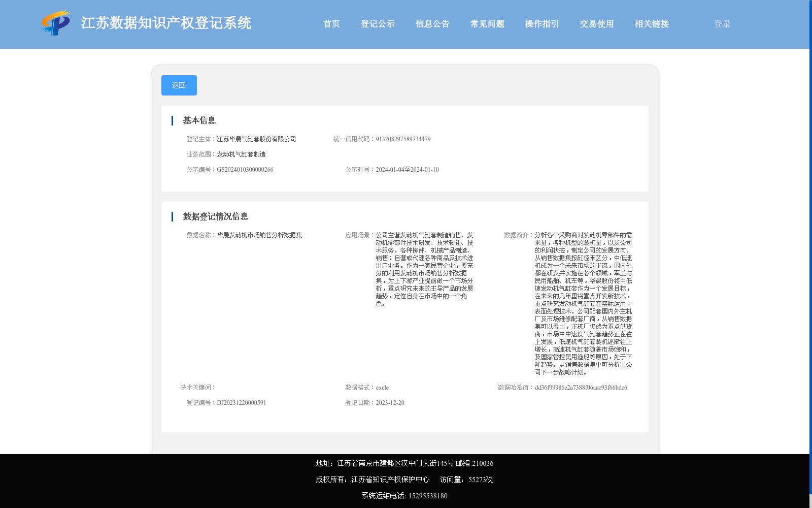Click the 技术关键词 label
The height and width of the screenshot is (508, 812).
tap(198, 388)
